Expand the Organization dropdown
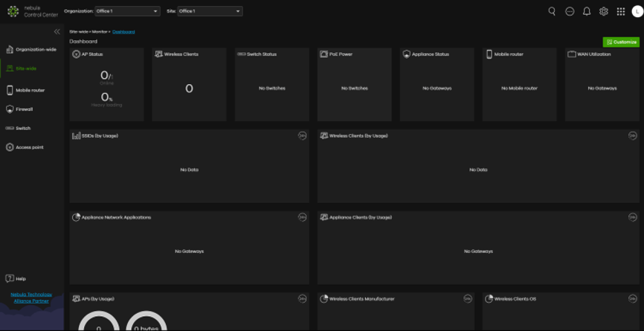 click(x=127, y=11)
